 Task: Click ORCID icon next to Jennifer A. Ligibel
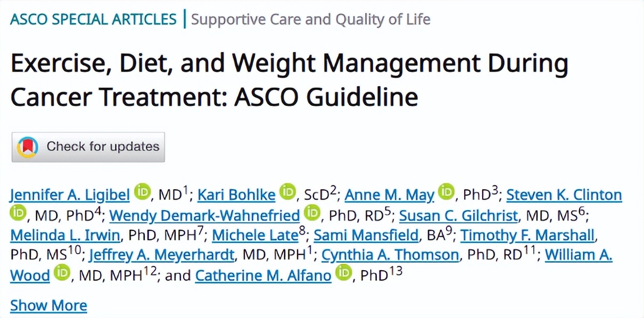click(x=142, y=192)
